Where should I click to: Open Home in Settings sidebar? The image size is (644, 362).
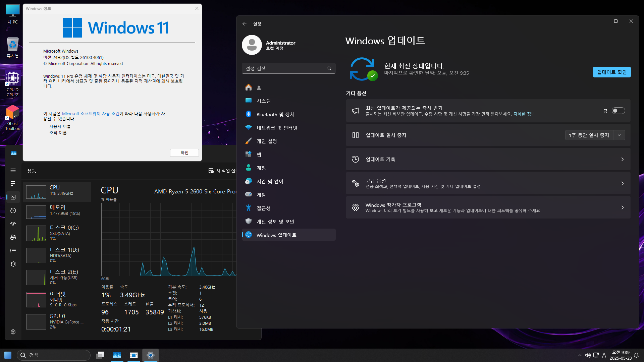tap(288, 87)
